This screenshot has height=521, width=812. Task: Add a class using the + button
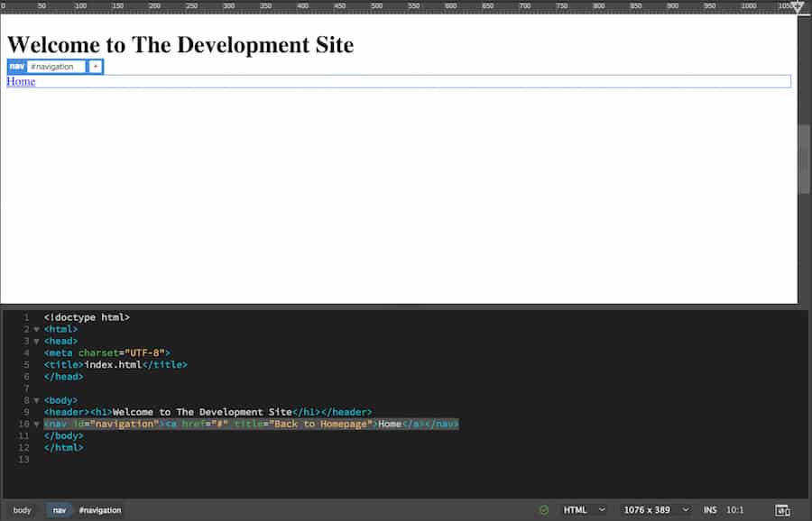(x=95, y=66)
